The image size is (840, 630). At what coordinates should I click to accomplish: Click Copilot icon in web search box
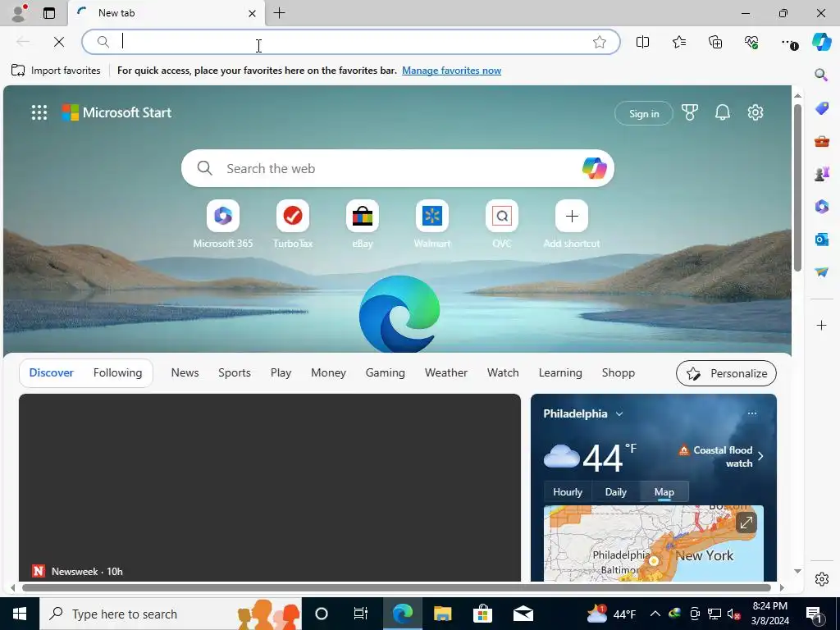594,168
